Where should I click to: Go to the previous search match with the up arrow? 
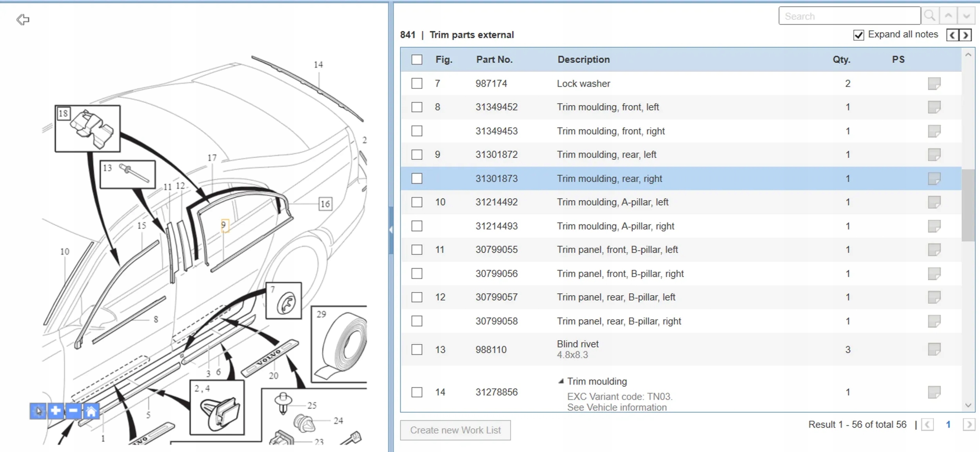(948, 16)
